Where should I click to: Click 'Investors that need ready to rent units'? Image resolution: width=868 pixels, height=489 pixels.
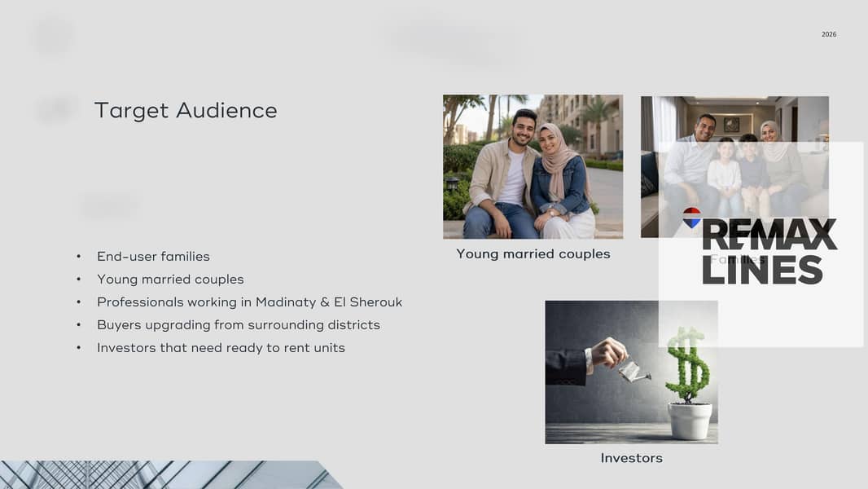[221, 348]
